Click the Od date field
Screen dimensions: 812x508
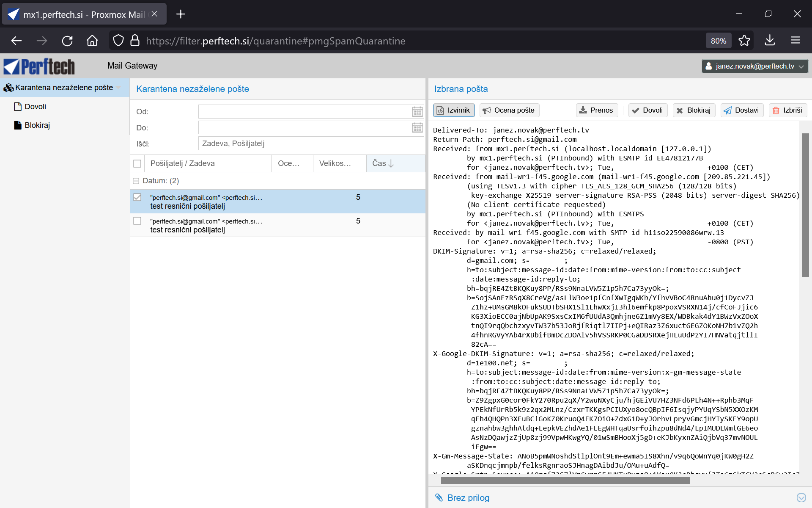(304, 112)
